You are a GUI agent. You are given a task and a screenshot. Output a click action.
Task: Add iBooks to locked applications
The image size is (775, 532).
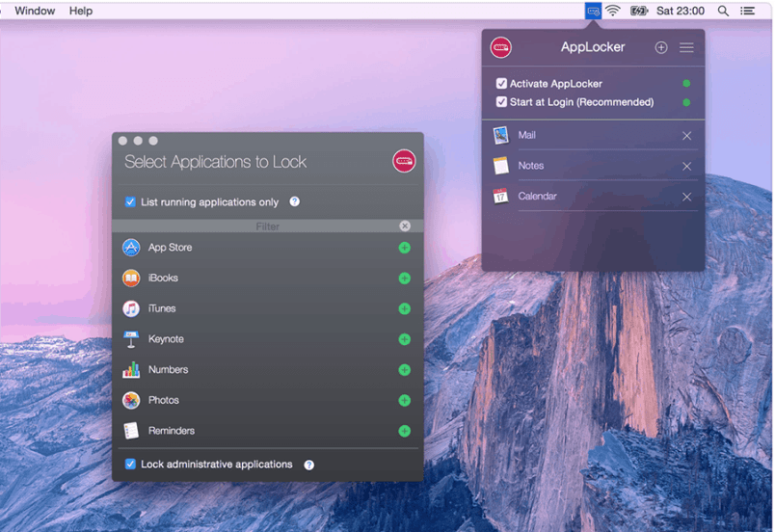(x=404, y=279)
